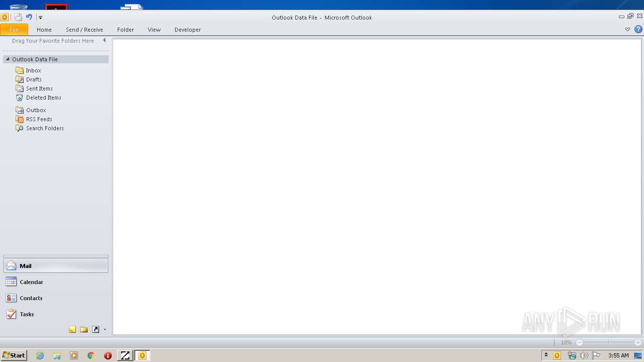Click the Outlook taskbar button

(x=142, y=355)
